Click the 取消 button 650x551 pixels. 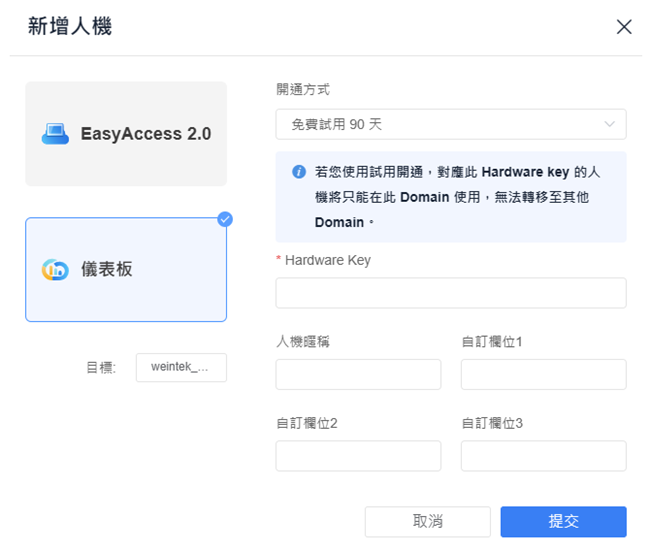click(x=428, y=521)
